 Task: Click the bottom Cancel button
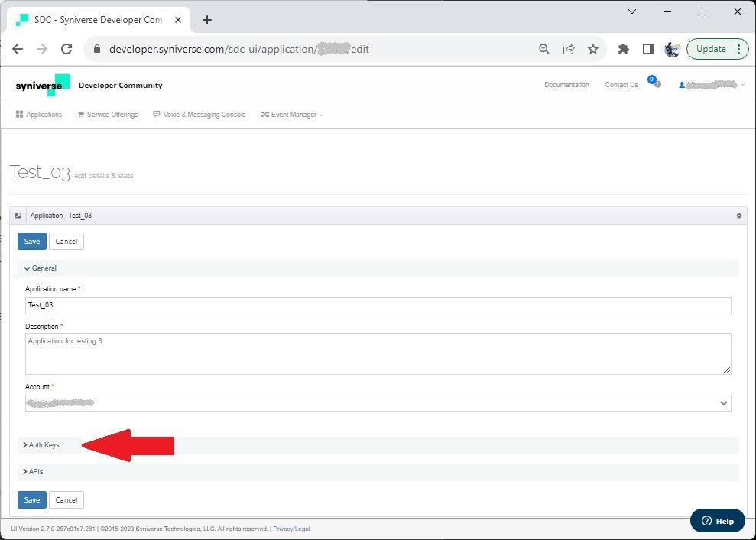coord(67,500)
